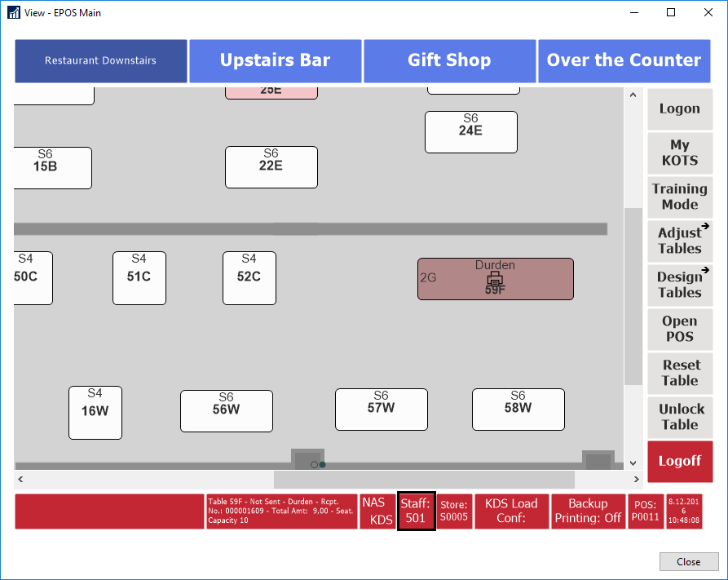Click the NAS KDS status box
728x580 pixels.
pos(377,511)
